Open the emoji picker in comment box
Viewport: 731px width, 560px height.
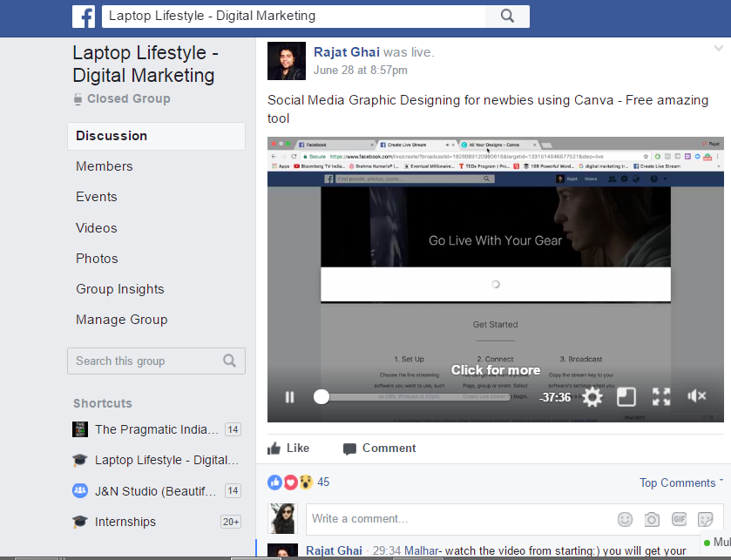click(625, 518)
